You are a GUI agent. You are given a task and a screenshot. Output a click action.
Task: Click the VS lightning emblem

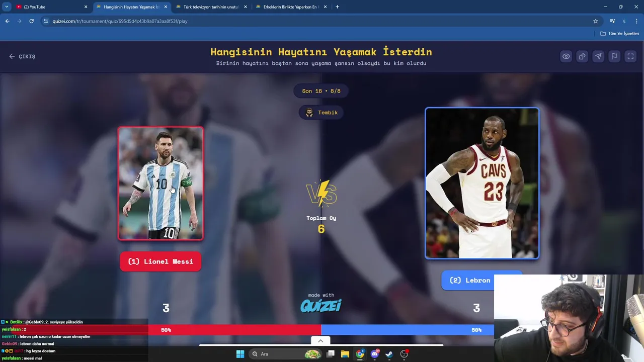[x=321, y=194]
